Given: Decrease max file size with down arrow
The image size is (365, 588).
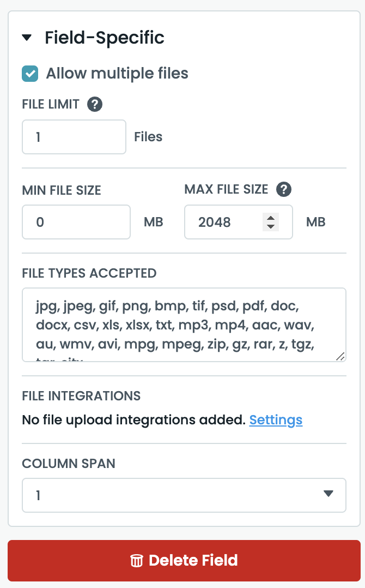Looking at the screenshot, I should 271,226.
